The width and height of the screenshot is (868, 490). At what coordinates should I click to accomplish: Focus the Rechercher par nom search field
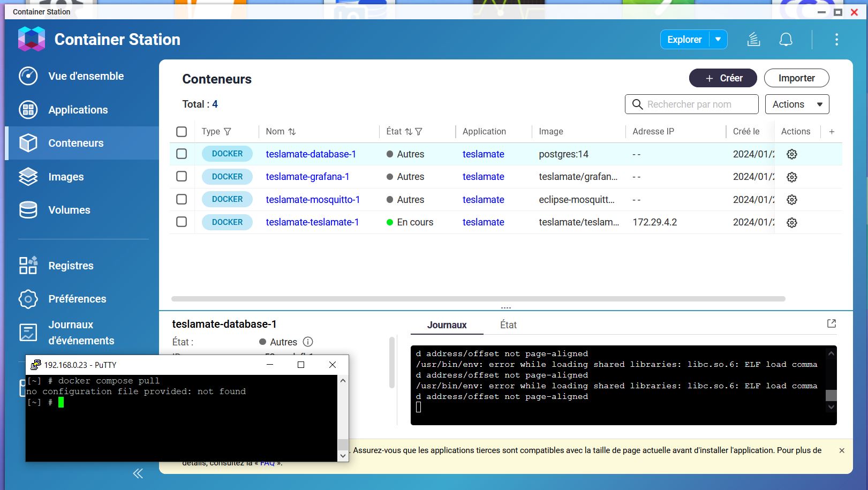(692, 104)
